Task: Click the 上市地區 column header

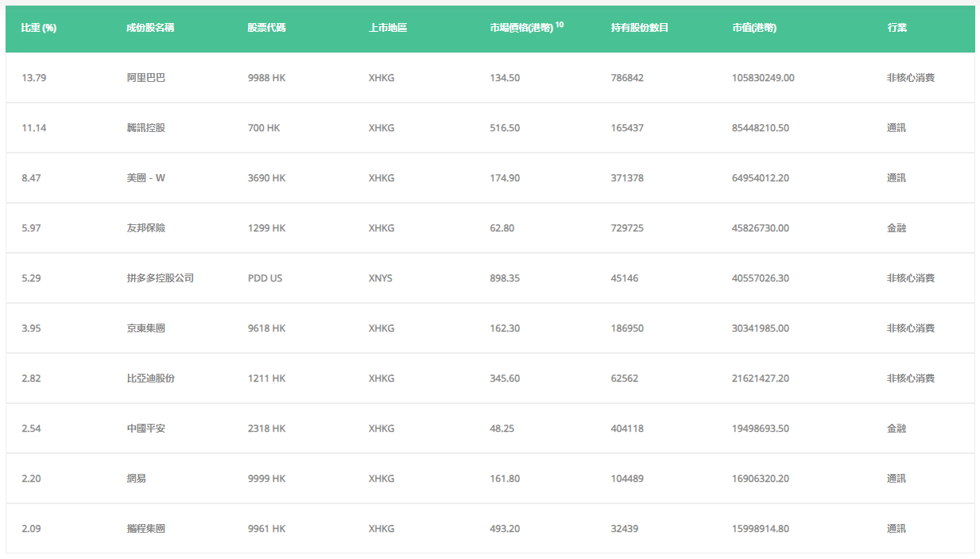Action: [x=388, y=28]
